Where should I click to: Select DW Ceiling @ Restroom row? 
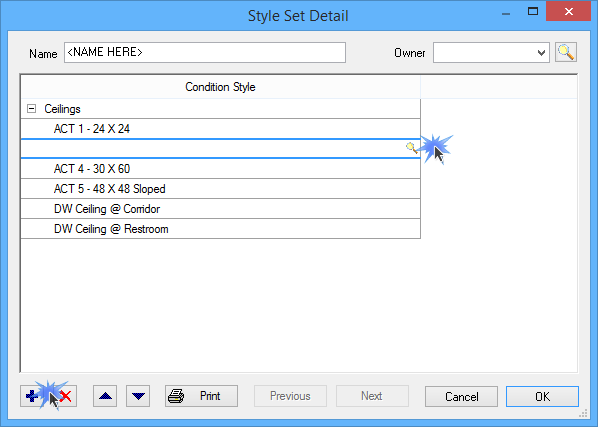click(220, 229)
